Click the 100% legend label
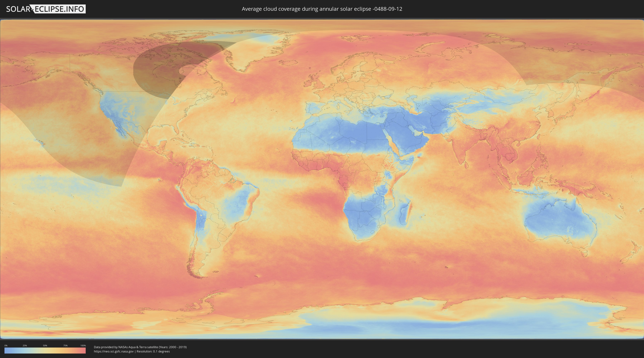Viewport: 644px width, 358px height. 83,345
